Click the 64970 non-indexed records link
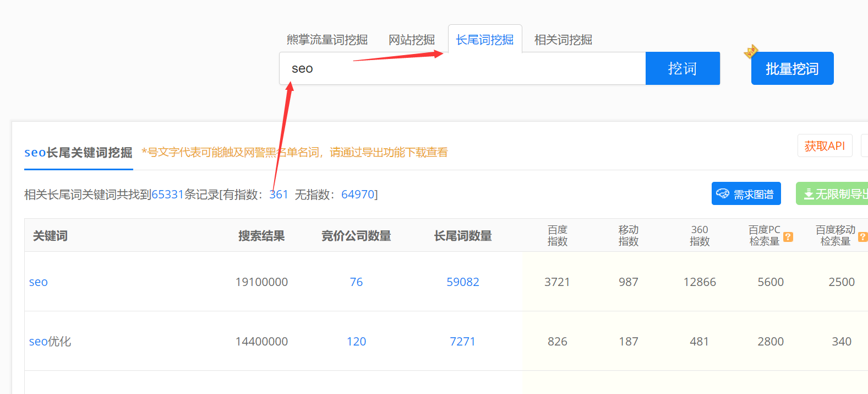 pos(358,195)
